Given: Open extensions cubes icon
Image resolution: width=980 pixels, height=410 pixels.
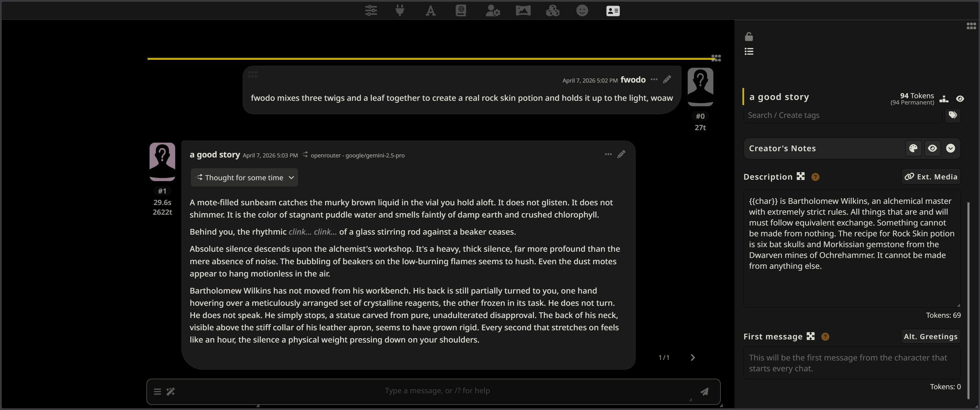Looking at the screenshot, I should coord(552,11).
